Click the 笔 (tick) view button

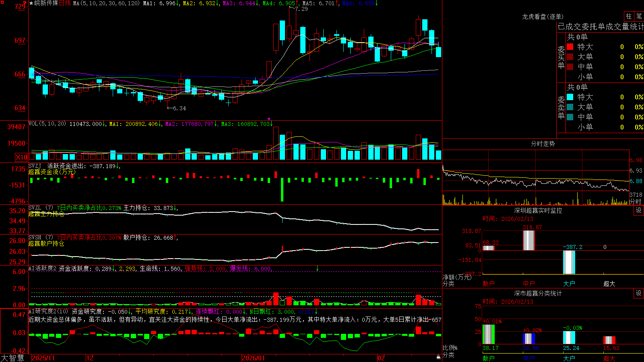[x=639, y=16]
